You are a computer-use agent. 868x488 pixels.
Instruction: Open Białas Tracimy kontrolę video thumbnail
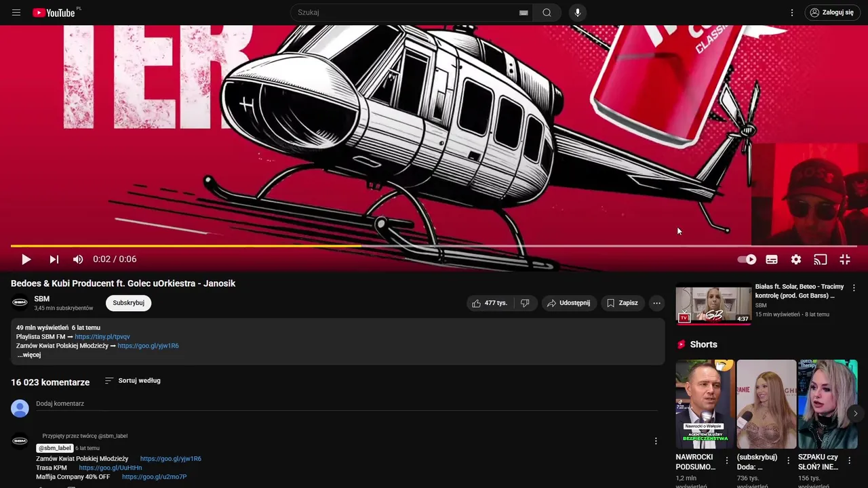pyautogui.click(x=713, y=304)
